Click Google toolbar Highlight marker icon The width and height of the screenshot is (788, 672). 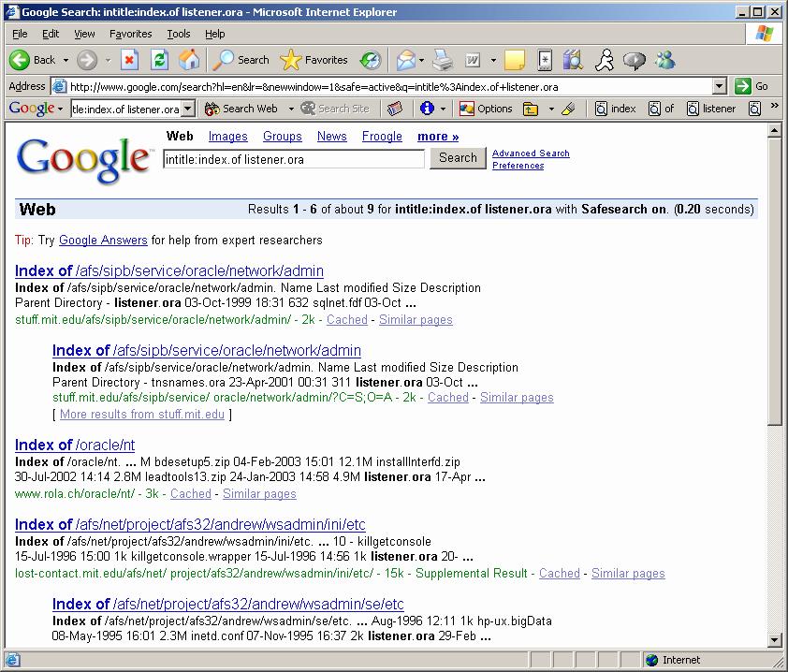point(568,108)
